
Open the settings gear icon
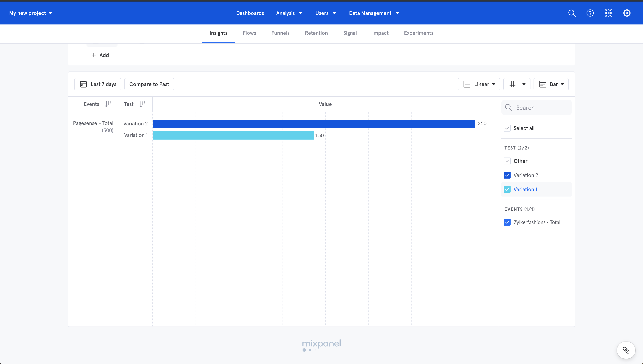(627, 13)
